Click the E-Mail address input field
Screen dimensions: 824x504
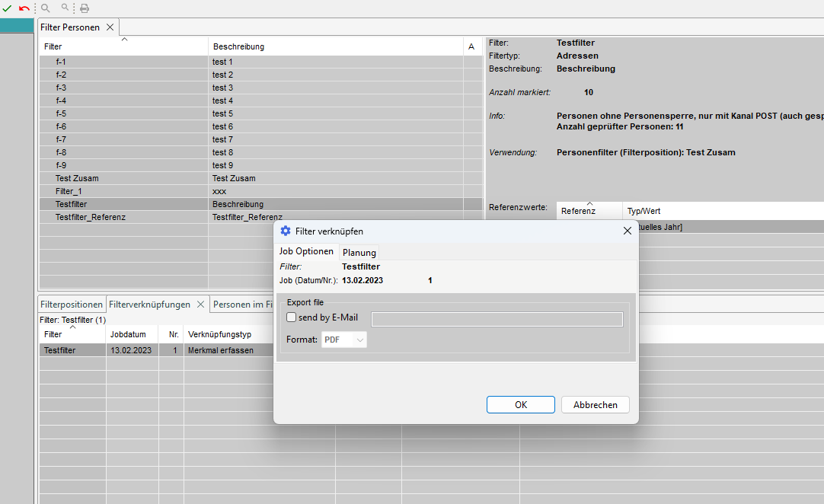(497, 319)
